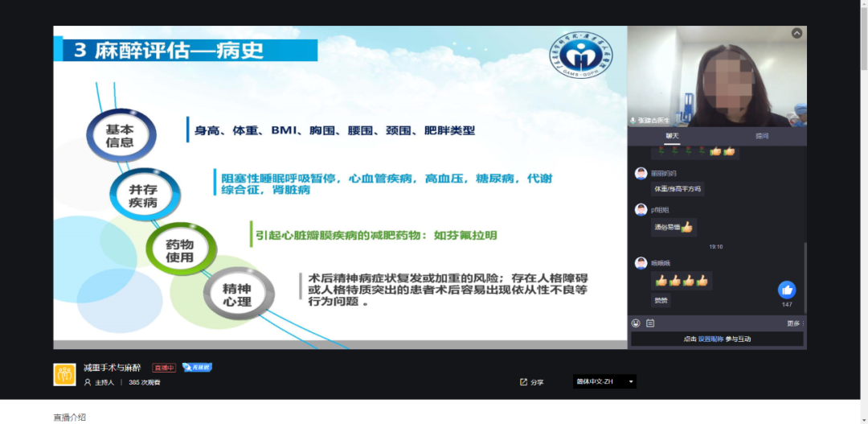Screen dimensions: 868x424
Task: Open the emoji picker in chat
Action: point(636,323)
